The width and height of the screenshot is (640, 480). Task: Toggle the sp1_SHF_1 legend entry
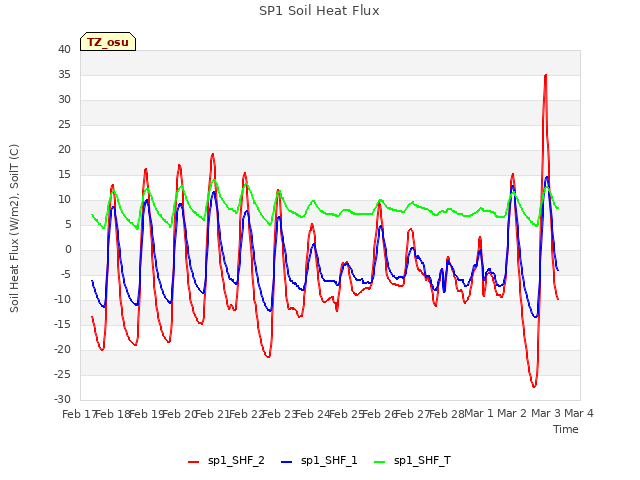[319, 461]
